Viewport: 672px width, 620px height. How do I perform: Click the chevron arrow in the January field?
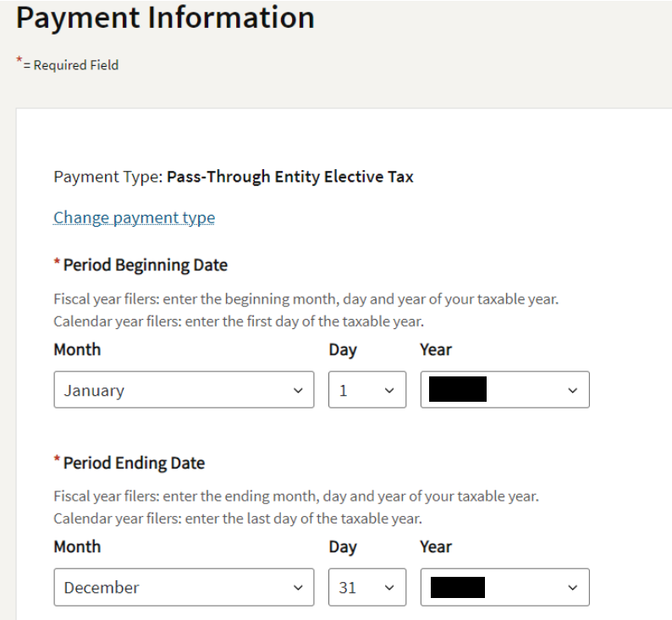pyautogui.click(x=297, y=391)
